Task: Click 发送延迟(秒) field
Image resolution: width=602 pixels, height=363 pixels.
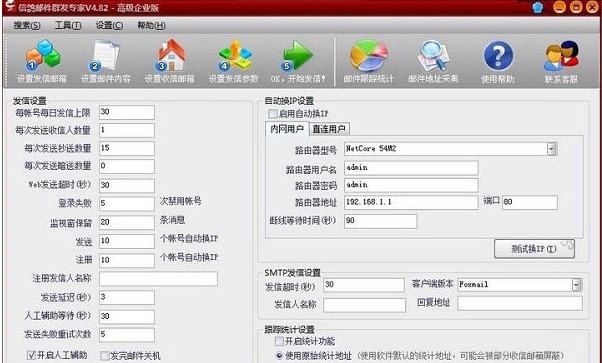Action: click(x=127, y=297)
